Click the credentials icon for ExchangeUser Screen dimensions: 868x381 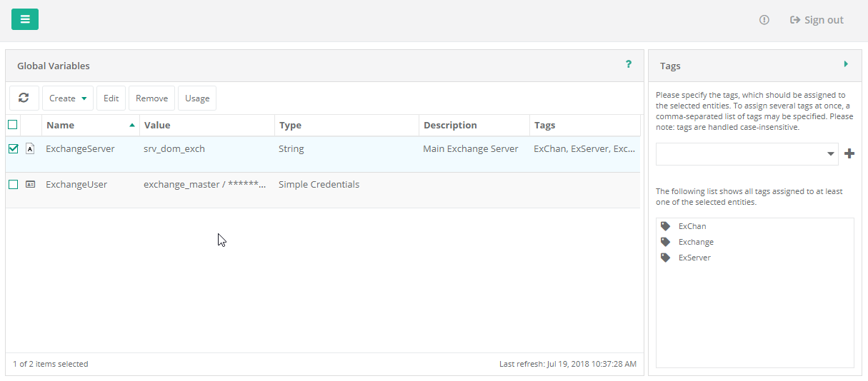coord(30,184)
